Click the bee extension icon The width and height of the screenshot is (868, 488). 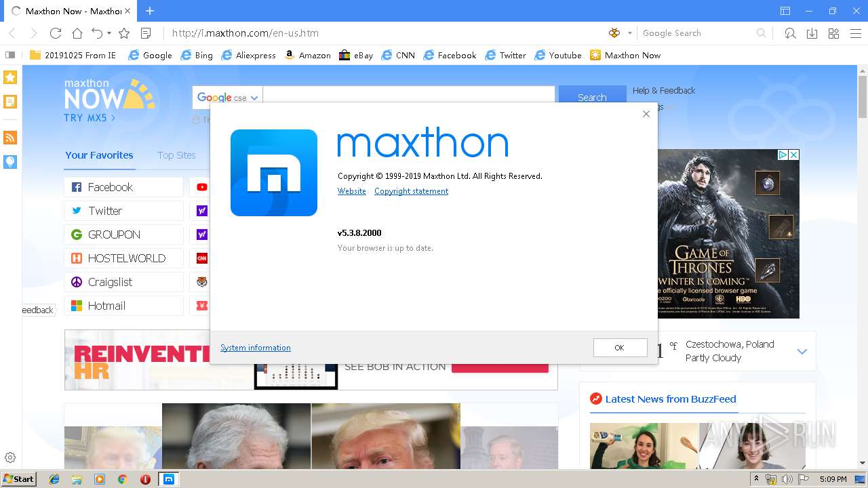coord(614,33)
